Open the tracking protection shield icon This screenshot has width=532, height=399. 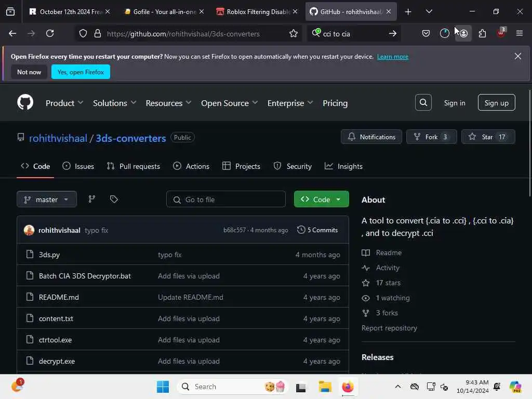pyautogui.click(x=83, y=34)
